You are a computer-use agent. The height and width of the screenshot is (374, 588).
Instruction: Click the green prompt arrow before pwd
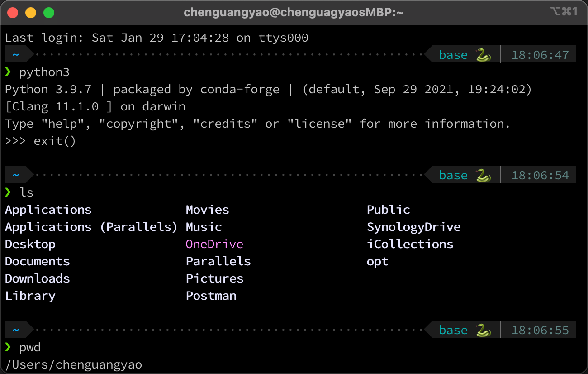tap(8, 347)
